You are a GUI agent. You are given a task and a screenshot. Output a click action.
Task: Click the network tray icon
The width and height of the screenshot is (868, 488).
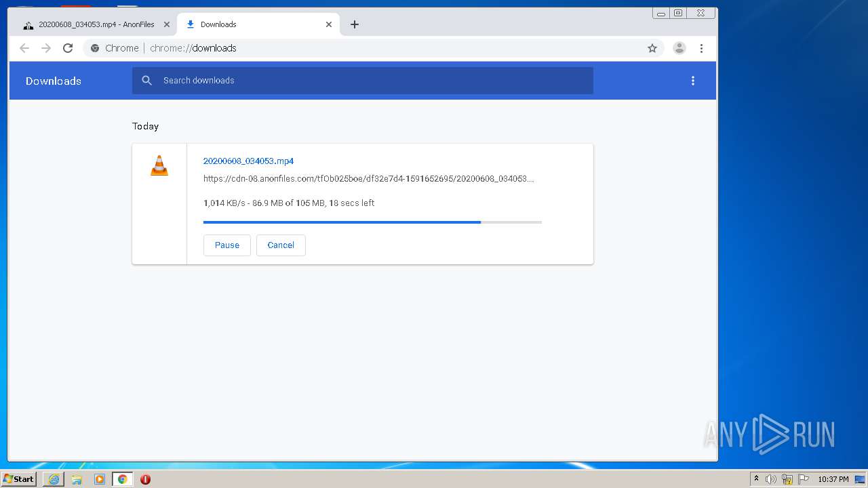point(787,479)
